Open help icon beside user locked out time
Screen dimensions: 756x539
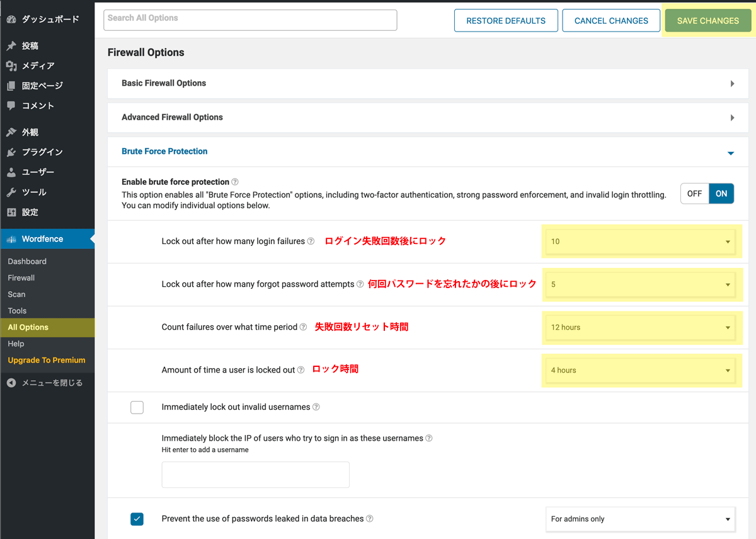pos(301,370)
